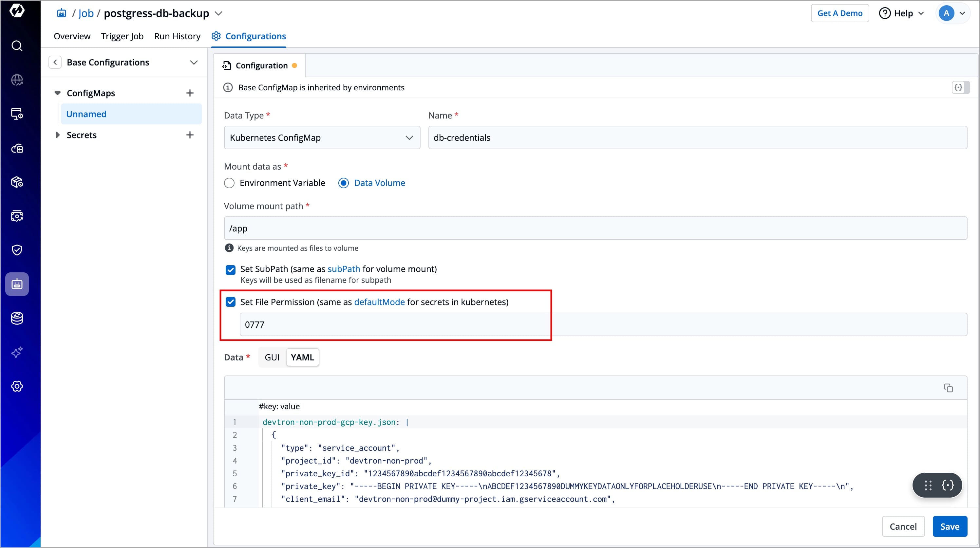Open the defaultMode documentation link
Image resolution: width=980 pixels, height=548 pixels.
[x=379, y=302]
